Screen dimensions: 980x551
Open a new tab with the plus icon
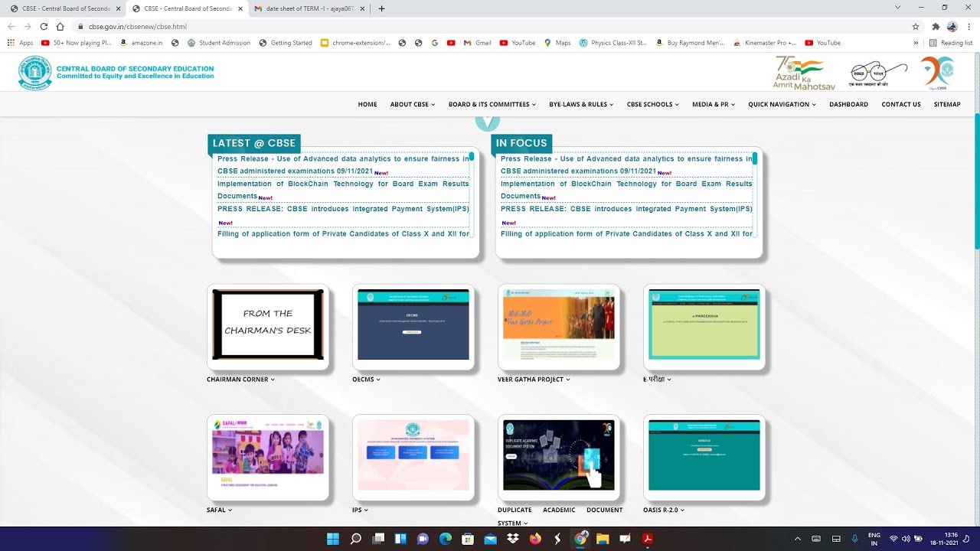click(x=382, y=8)
